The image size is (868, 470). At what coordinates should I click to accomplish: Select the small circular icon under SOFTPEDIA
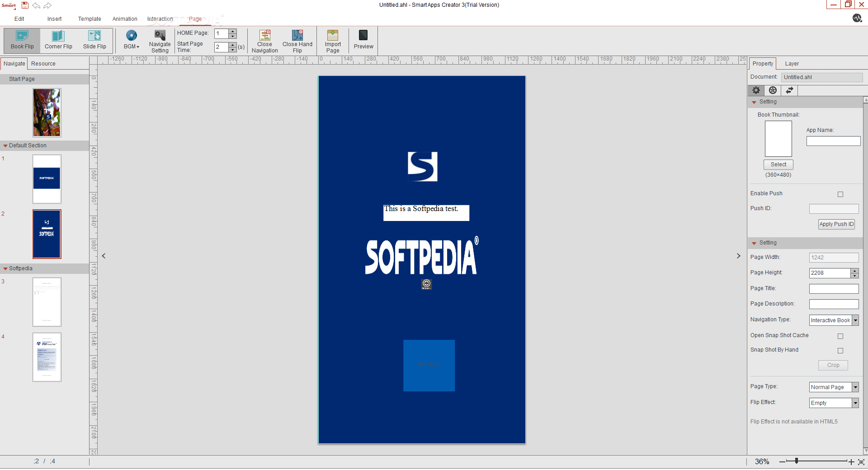pos(426,284)
